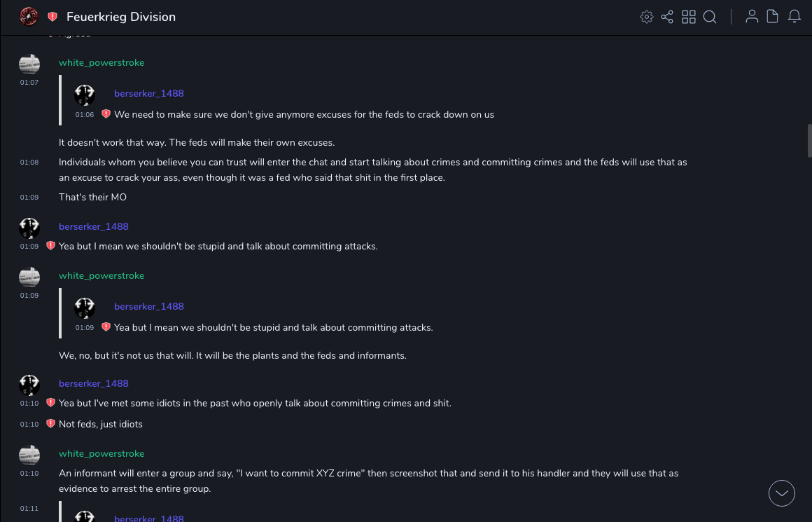This screenshot has height=522, width=812.
Task: Jump to latest with the down-chevron button
Action: point(782,493)
